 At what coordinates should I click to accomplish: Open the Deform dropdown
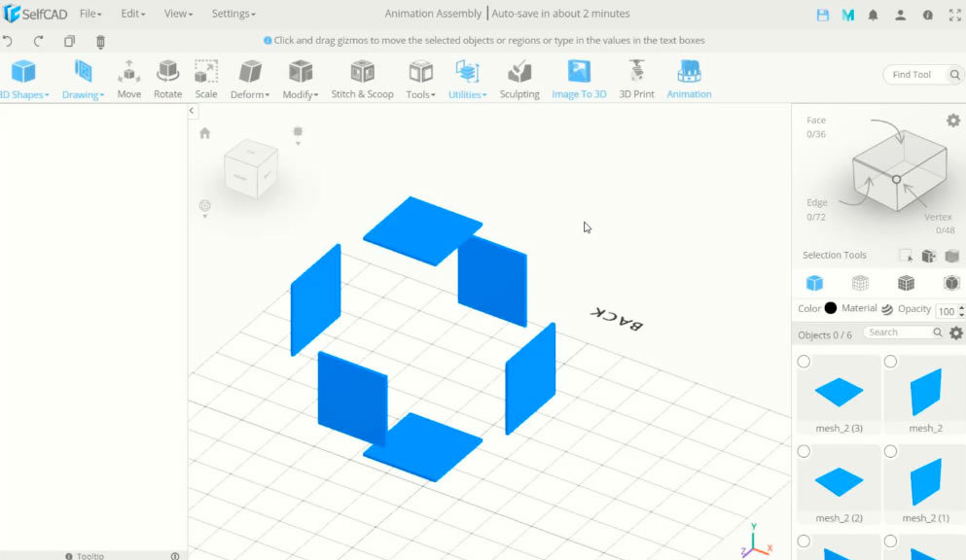249,79
